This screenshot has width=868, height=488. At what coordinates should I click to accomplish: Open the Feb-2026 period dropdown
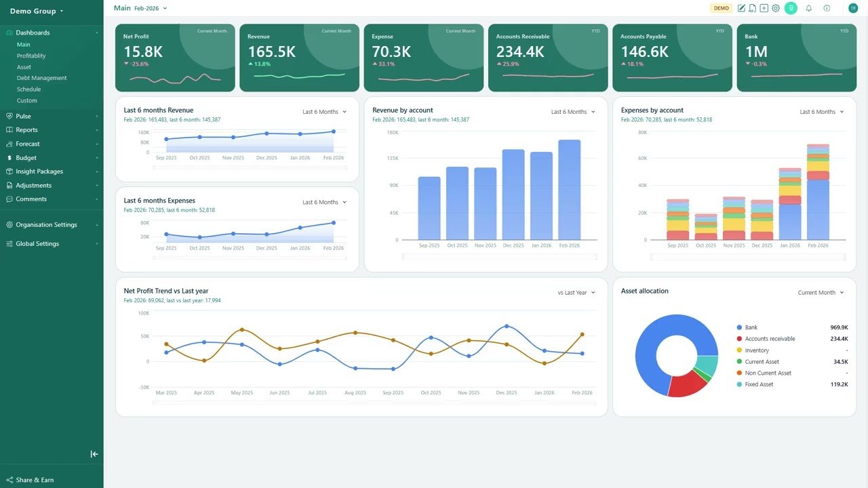coord(151,8)
